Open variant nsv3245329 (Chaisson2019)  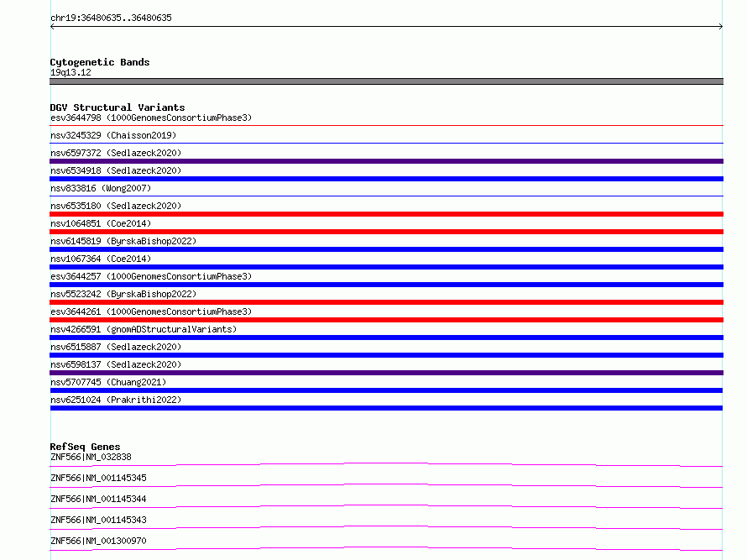point(113,135)
